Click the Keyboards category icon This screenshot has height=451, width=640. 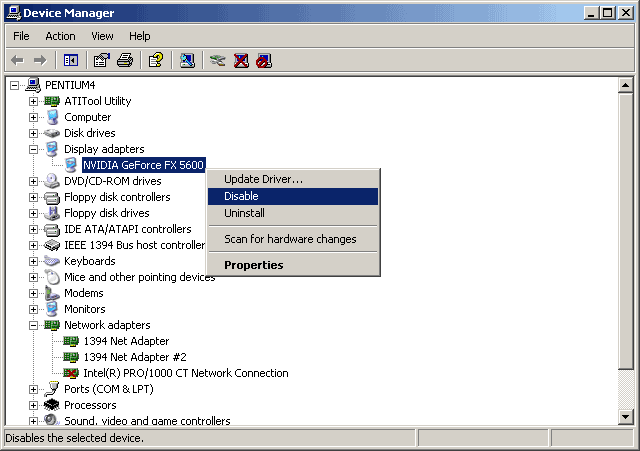pyautogui.click(x=52, y=261)
